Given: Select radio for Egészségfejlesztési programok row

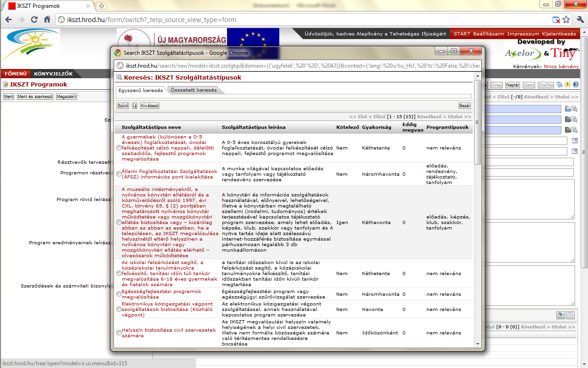Looking at the screenshot, I should coord(119,294).
